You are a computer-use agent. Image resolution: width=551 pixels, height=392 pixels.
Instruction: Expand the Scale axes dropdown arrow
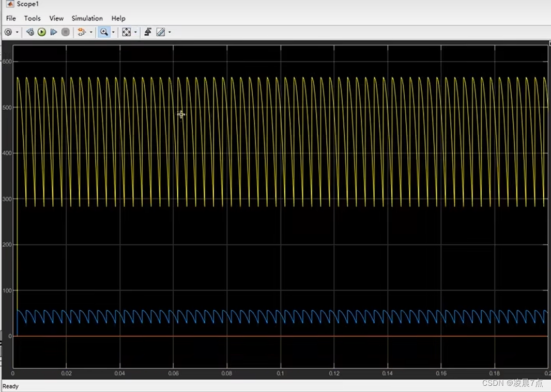point(135,32)
